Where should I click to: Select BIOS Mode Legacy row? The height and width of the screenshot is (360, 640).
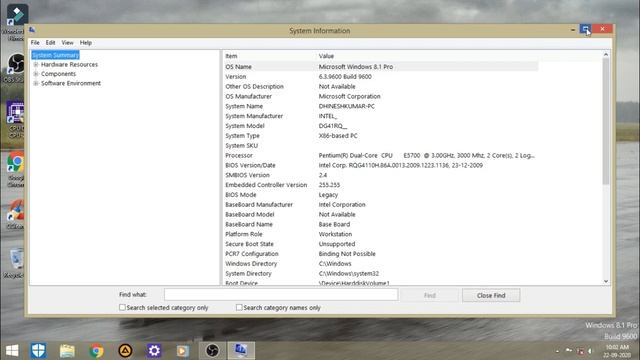tap(381, 195)
